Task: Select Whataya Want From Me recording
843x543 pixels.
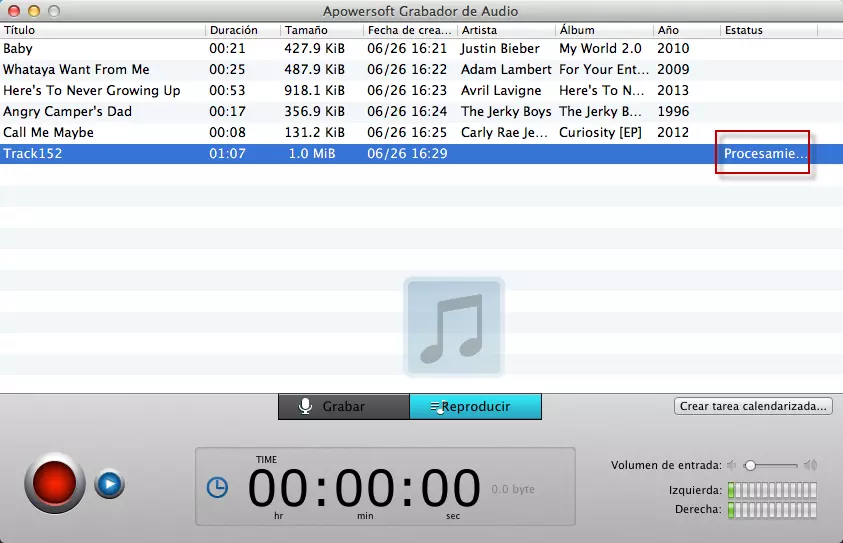Action: click(x=76, y=69)
